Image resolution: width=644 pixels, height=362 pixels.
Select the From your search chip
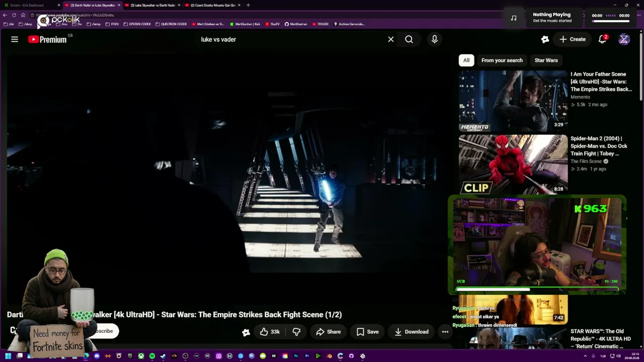(x=502, y=60)
